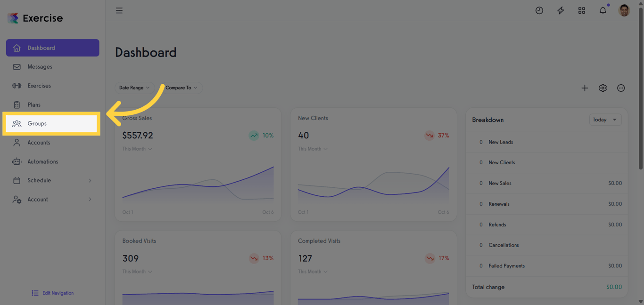
Task: Open the apps grid icon in the top bar
Action: (x=581, y=10)
